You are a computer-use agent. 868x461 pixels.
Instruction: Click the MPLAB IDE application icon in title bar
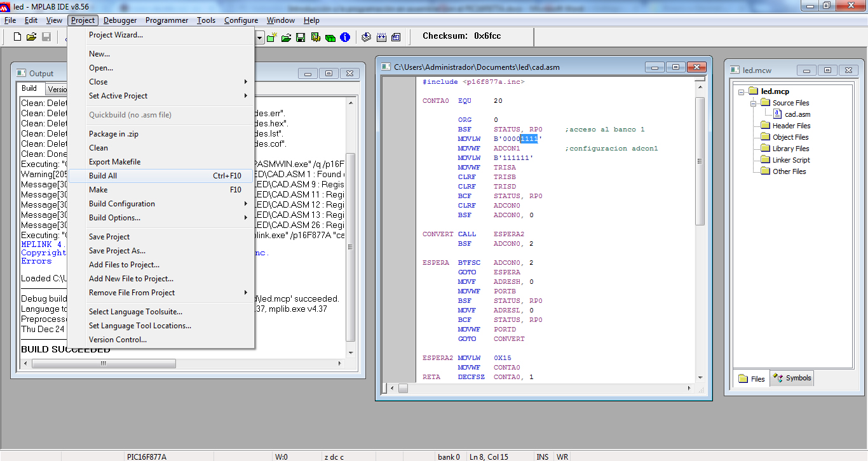pyautogui.click(x=6, y=6)
